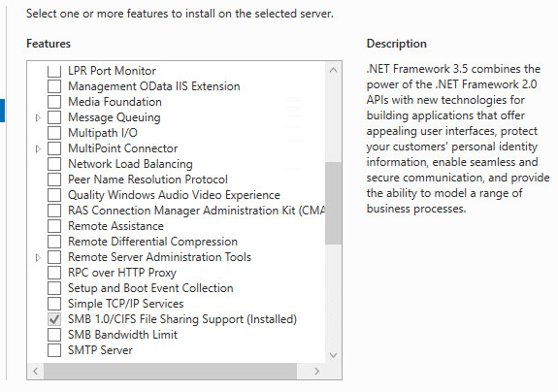Click the horizontal scrollbar thumb
This screenshot has height=392, width=558.
[170, 371]
